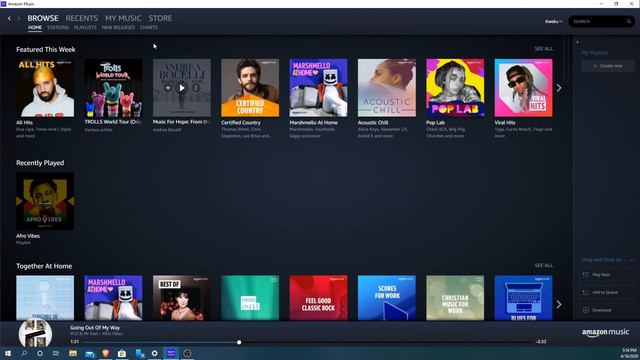The image size is (640, 360).
Task: Show next Together At Home items
Action: [559, 304]
